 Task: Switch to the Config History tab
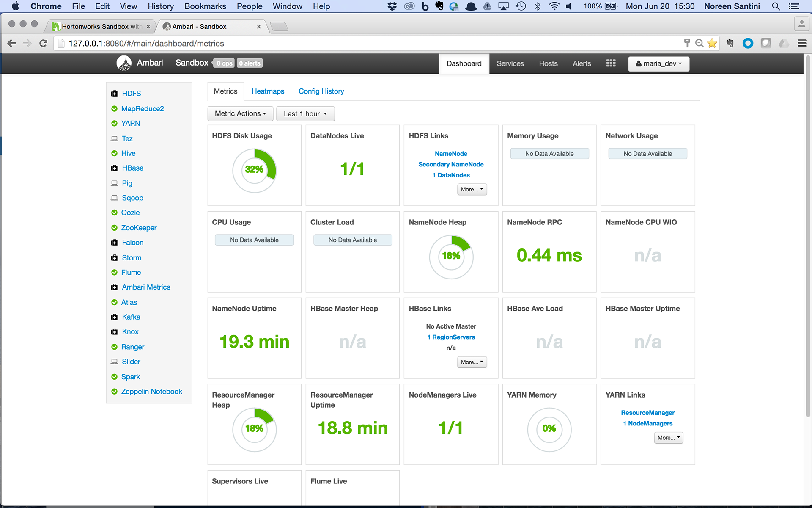321,91
